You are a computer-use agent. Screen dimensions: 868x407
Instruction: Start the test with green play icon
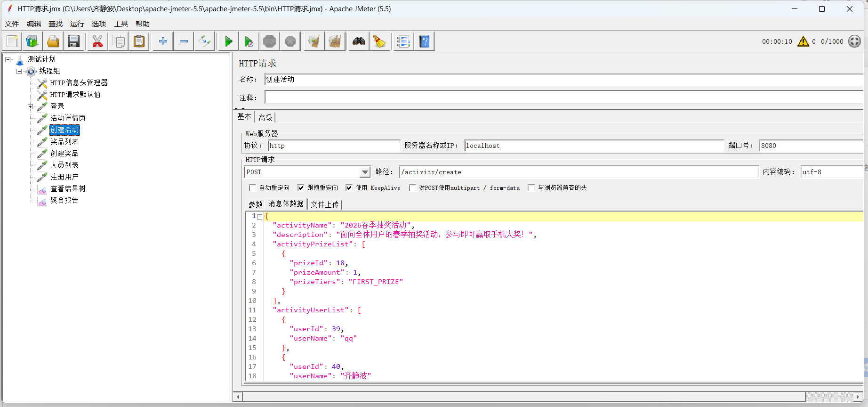(228, 41)
